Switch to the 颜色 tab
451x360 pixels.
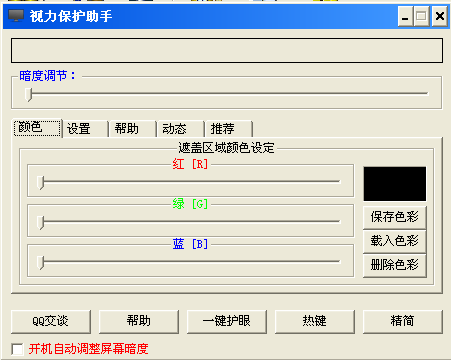click(x=38, y=128)
